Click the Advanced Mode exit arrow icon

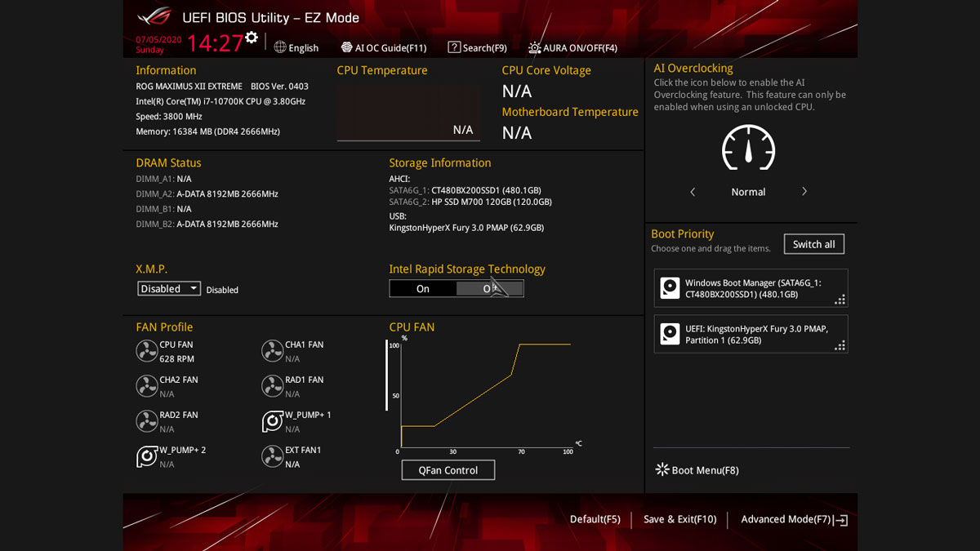coord(841,520)
